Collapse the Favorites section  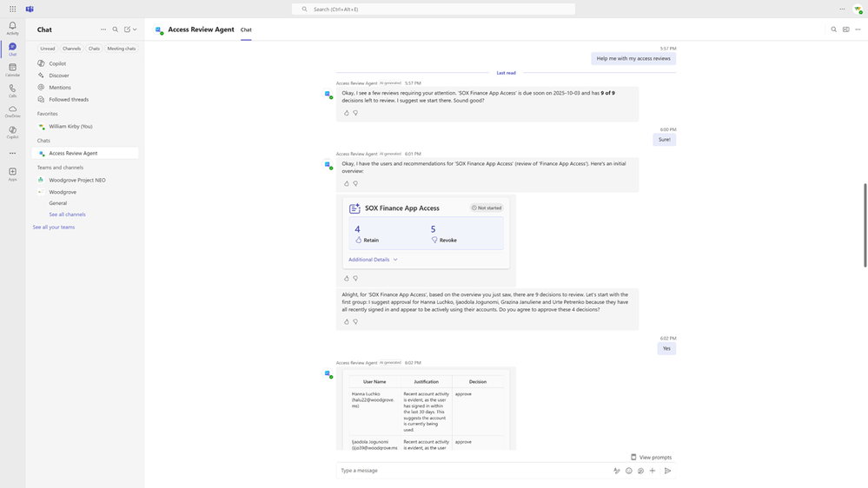click(48, 114)
